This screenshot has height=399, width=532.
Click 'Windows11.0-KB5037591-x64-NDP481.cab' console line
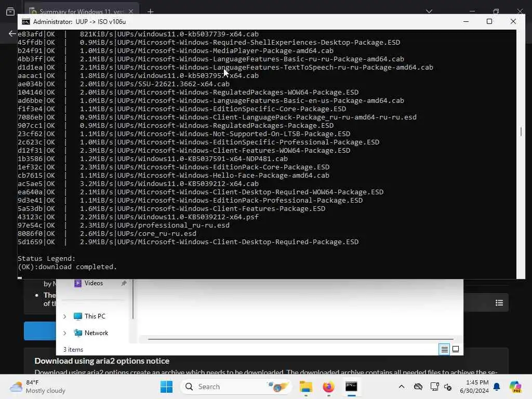coord(212,159)
